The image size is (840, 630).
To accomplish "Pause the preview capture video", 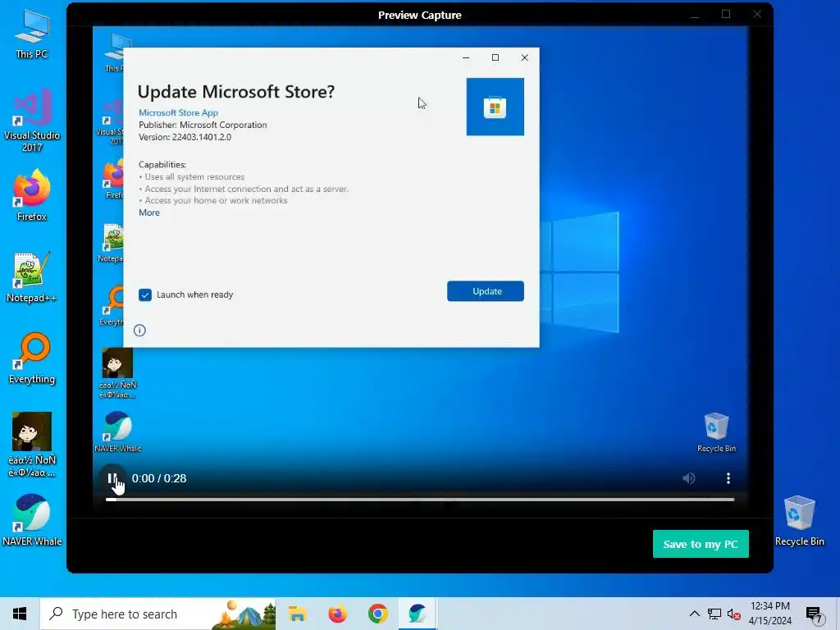I will (x=112, y=478).
